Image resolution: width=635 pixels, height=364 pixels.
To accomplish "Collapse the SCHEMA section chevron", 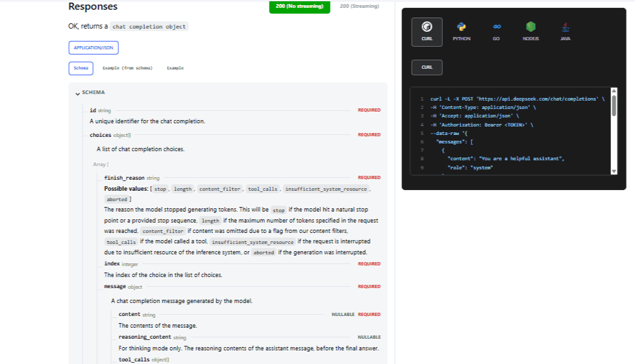I will pyautogui.click(x=77, y=93).
